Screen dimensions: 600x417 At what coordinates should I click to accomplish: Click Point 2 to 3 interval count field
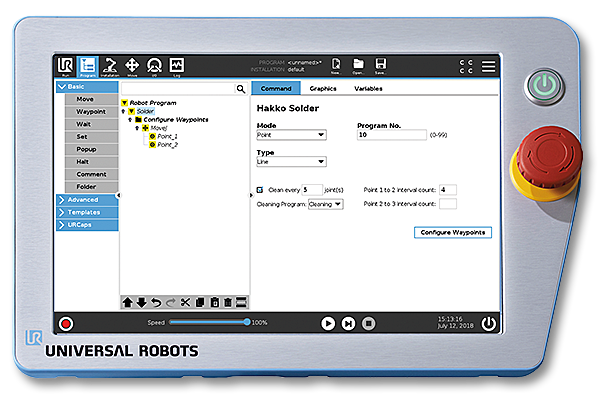click(448, 204)
